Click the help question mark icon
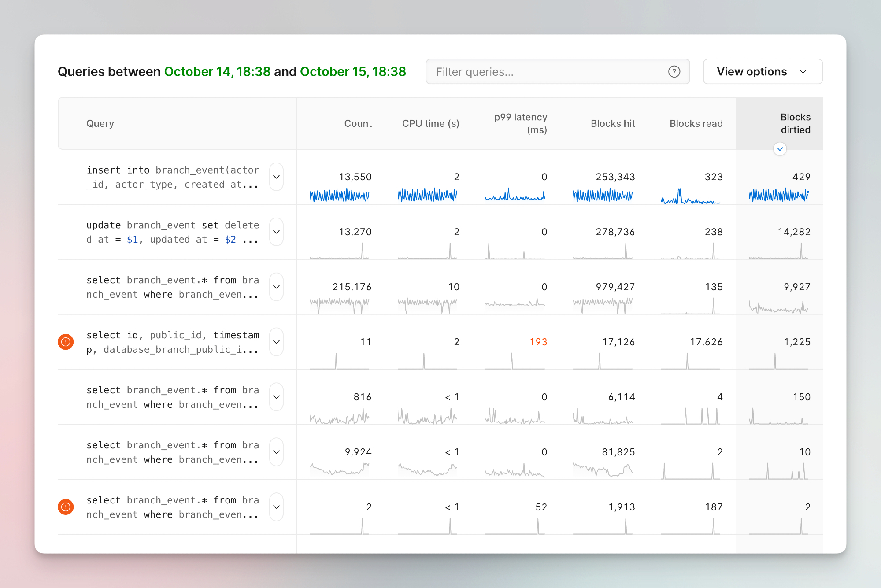The height and width of the screenshot is (588, 881). pyautogui.click(x=674, y=72)
